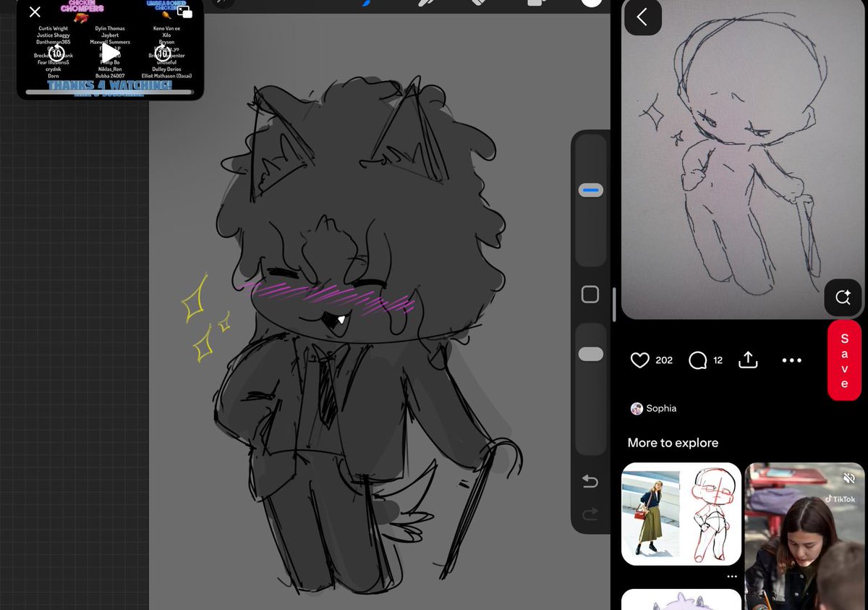Open the TikTok video pin thumbnail
868x610 pixels.
coord(805,536)
